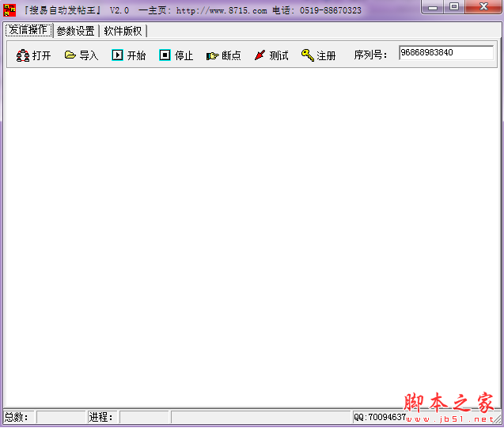Click the 序列号 label
The image size is (504, 428).
(370, 55)
